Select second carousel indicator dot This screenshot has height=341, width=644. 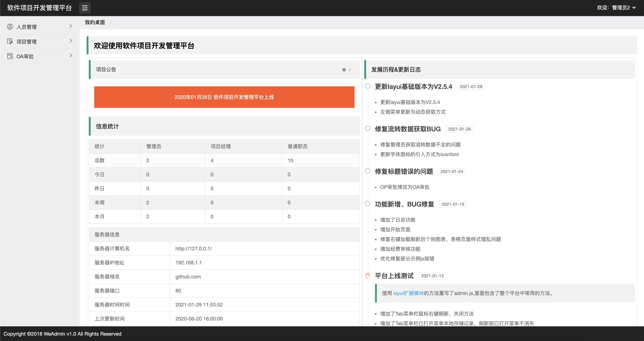[350, 70]
